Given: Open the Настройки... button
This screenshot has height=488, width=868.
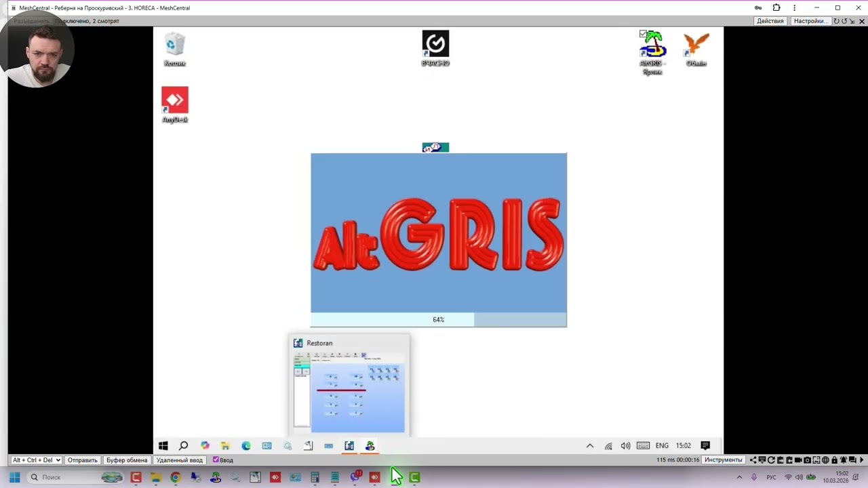Looking at the screenshot, I should coord(811,21).
